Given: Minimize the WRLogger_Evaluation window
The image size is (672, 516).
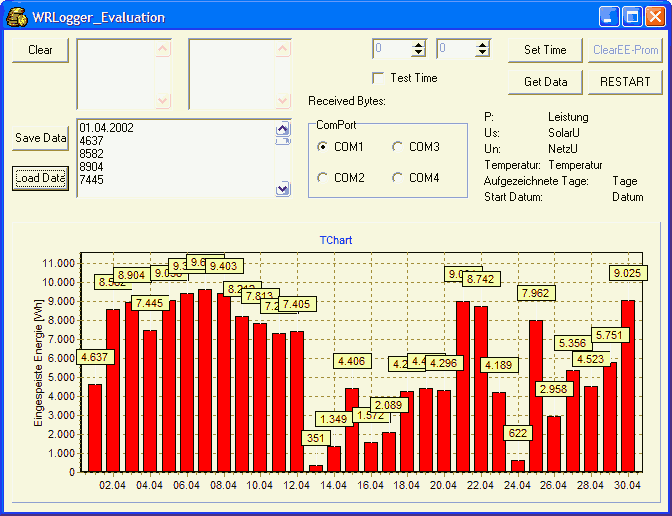Looking at the screenshot, I should tap(609, 17).
